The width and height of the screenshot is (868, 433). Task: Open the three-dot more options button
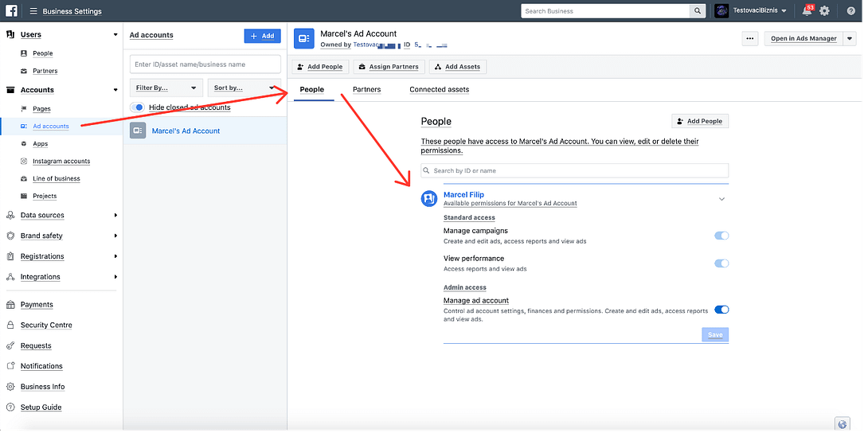pos(750,39)
